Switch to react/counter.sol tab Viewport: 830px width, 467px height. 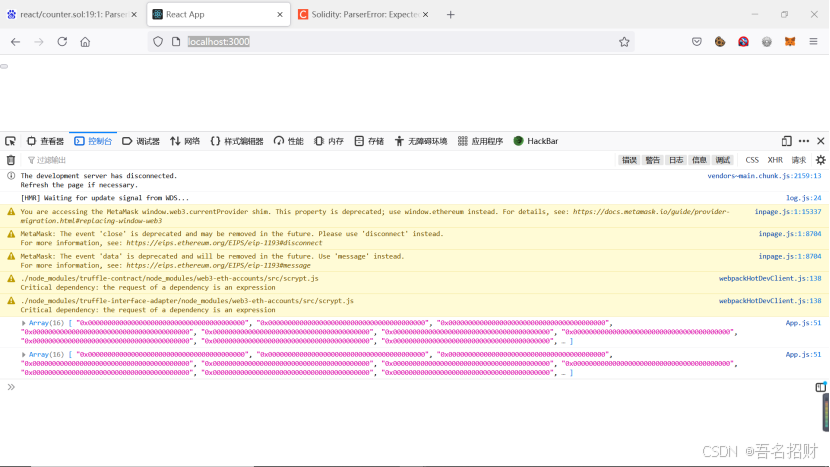pyautogui.click(x=71, y=15)
